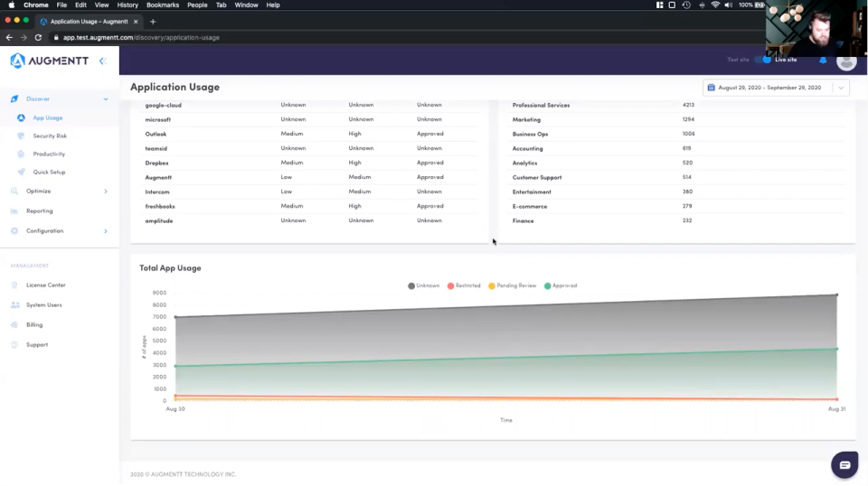Open user profile avatar
Viewport: 868px width, 486px height.
pos(846,61)
